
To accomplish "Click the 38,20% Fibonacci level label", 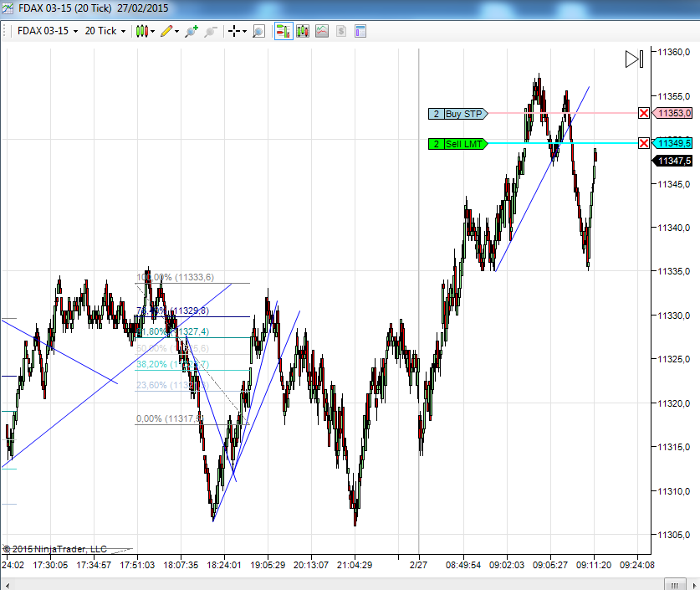I will (x=172, y=364).
